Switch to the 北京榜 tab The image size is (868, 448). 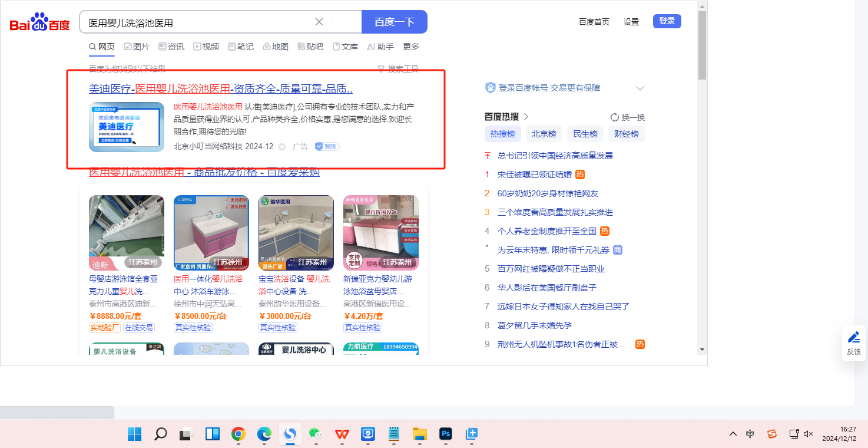[544, 134]
